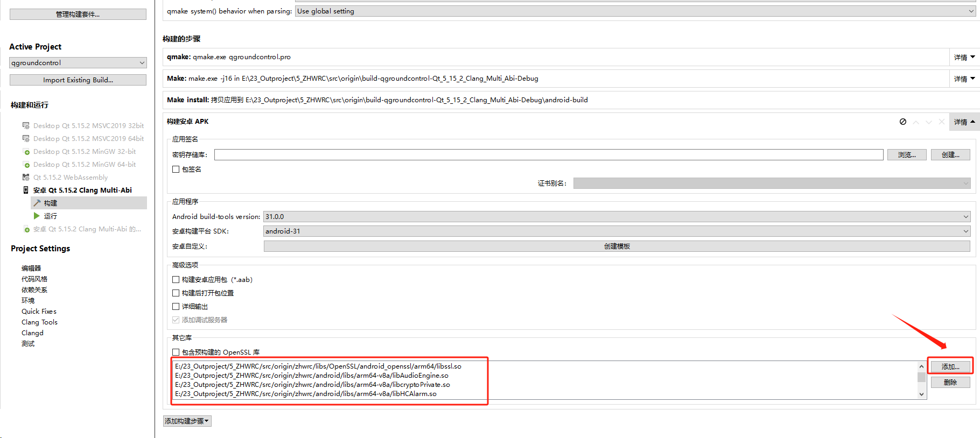This screenshot has width=980, height=438.
Task: Select Desktop Qt 5.15.2 MinGW 64-bit kit
Action: (x=85, y=164)
